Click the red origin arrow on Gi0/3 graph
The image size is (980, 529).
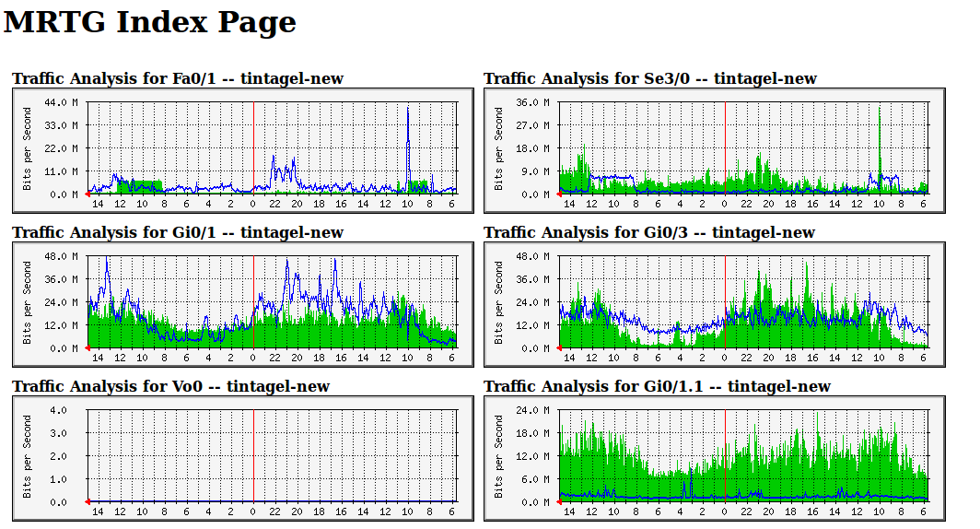[x=559, y=348]
